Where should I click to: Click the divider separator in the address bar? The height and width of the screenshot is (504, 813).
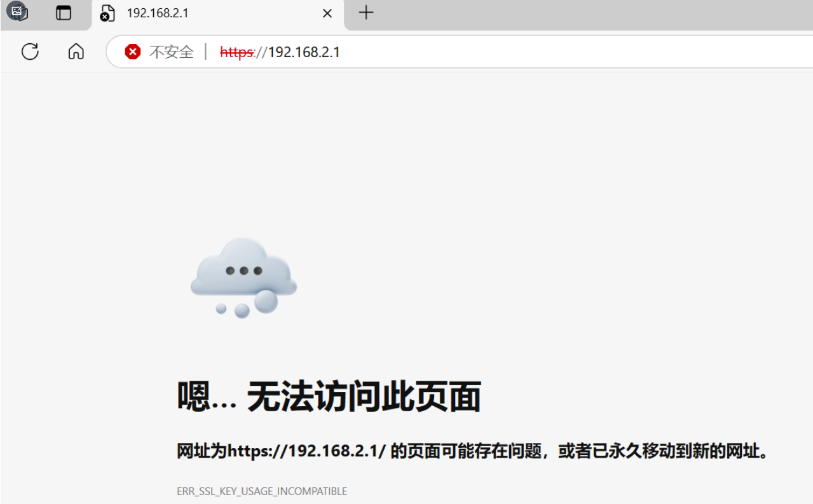coord(205,52)
